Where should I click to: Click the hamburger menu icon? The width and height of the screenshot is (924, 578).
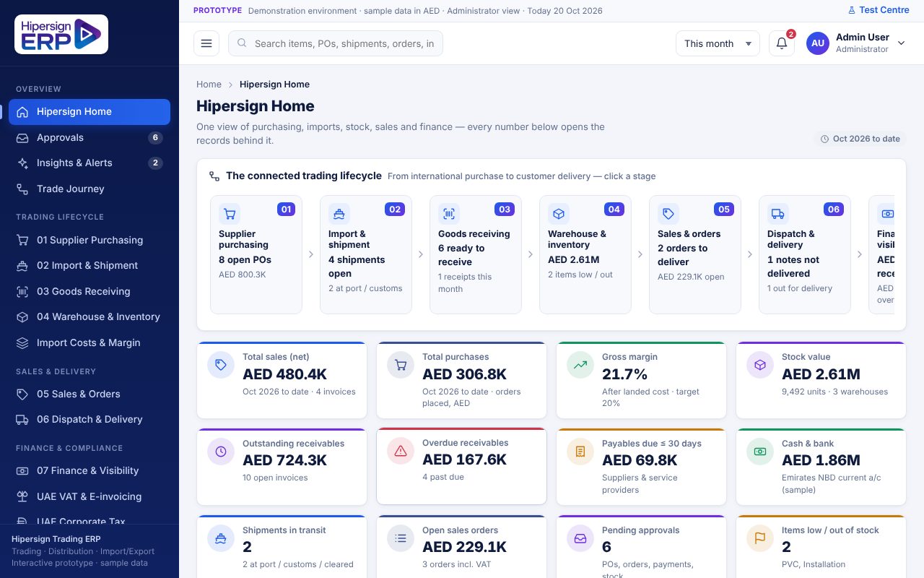[206, 43]
